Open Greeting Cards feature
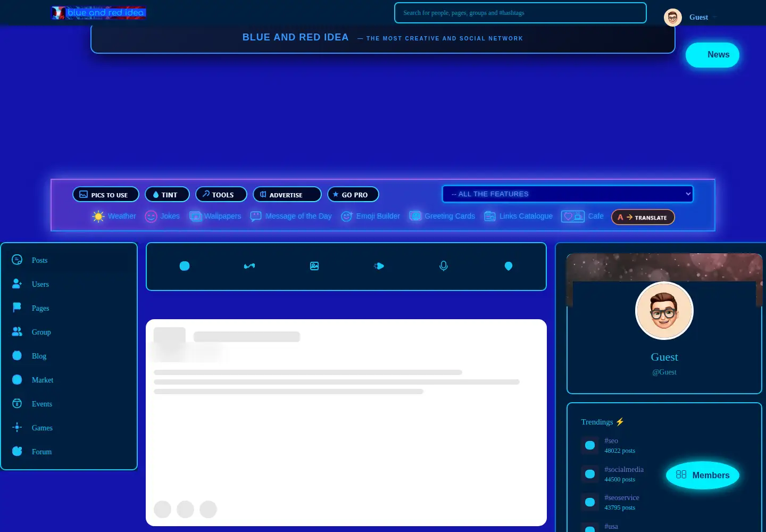The image size is (766, 532). pos(442,216)
